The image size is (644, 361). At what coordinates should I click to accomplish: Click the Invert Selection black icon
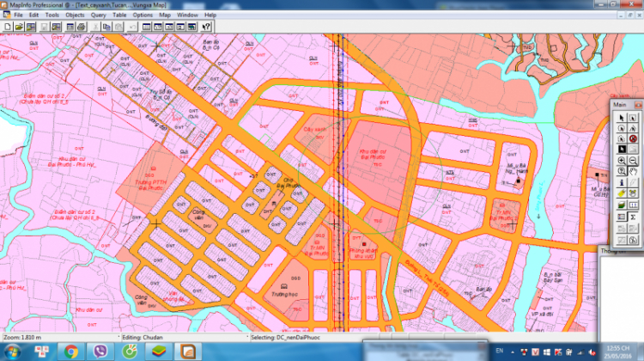pos(622,149)
